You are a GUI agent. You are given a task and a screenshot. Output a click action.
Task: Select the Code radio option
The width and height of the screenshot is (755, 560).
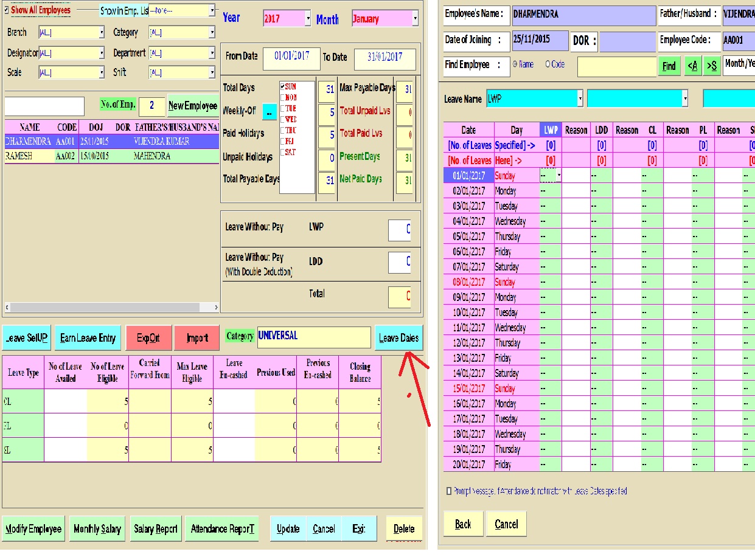point(548,64)
